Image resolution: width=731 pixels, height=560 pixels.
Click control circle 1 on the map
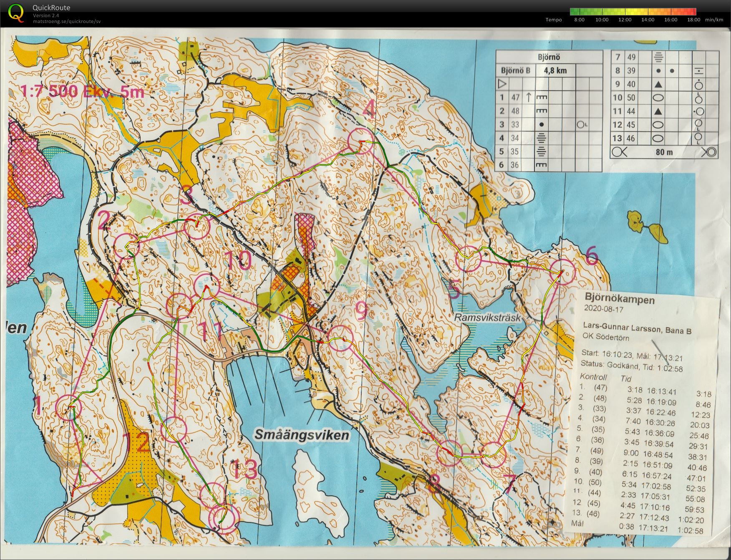pos(68,407)
